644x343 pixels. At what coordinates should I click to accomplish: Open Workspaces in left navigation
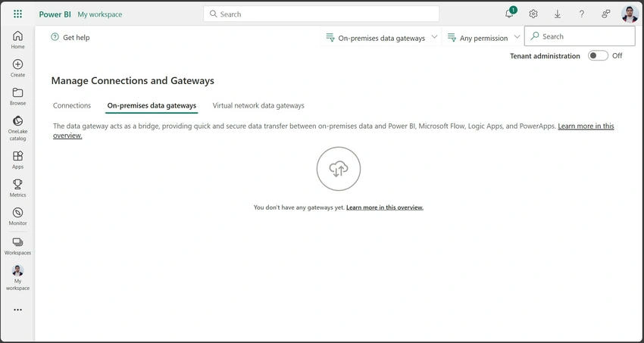(x=17, y=246)
